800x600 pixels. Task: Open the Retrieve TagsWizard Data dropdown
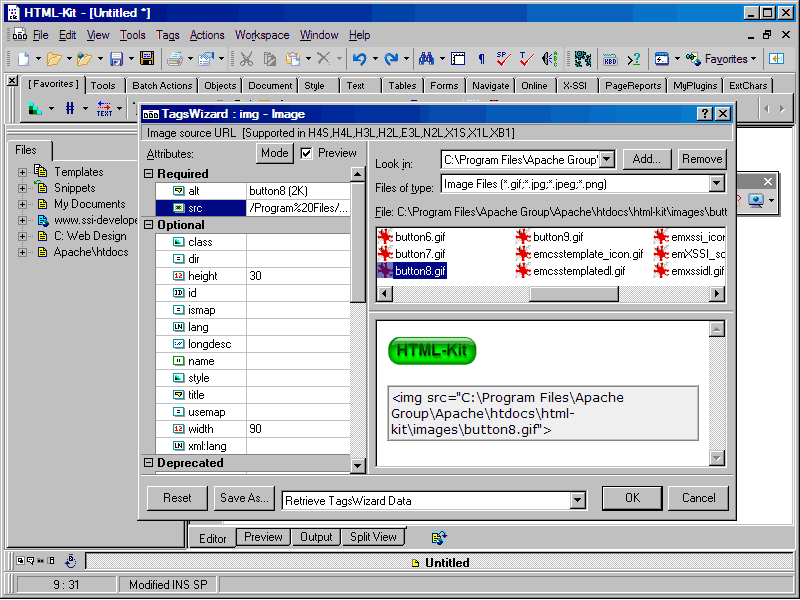578,501
